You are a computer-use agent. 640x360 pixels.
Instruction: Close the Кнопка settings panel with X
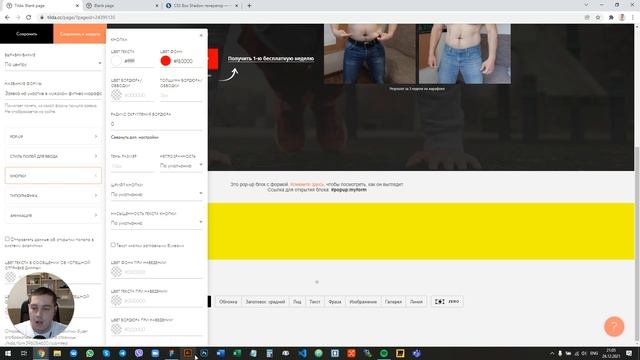tap(201, 36)
